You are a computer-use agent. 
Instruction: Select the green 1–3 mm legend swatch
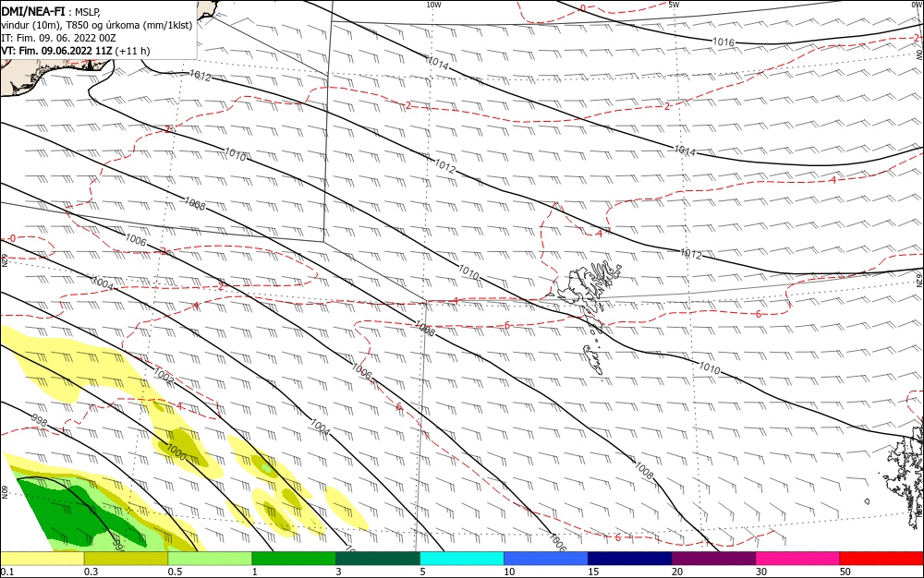tap(294, 558)
